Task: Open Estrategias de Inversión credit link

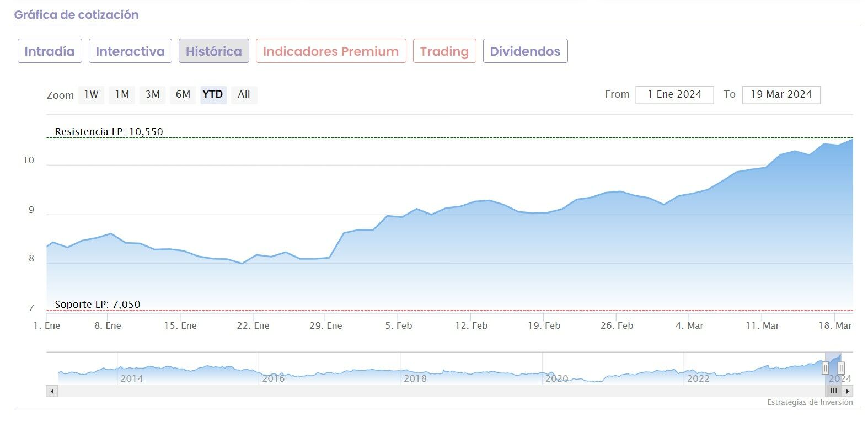Action: click(x=810, y=403)
